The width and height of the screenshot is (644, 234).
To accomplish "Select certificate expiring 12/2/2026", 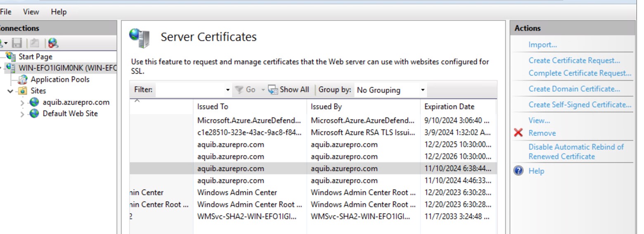I will [313, 157].
